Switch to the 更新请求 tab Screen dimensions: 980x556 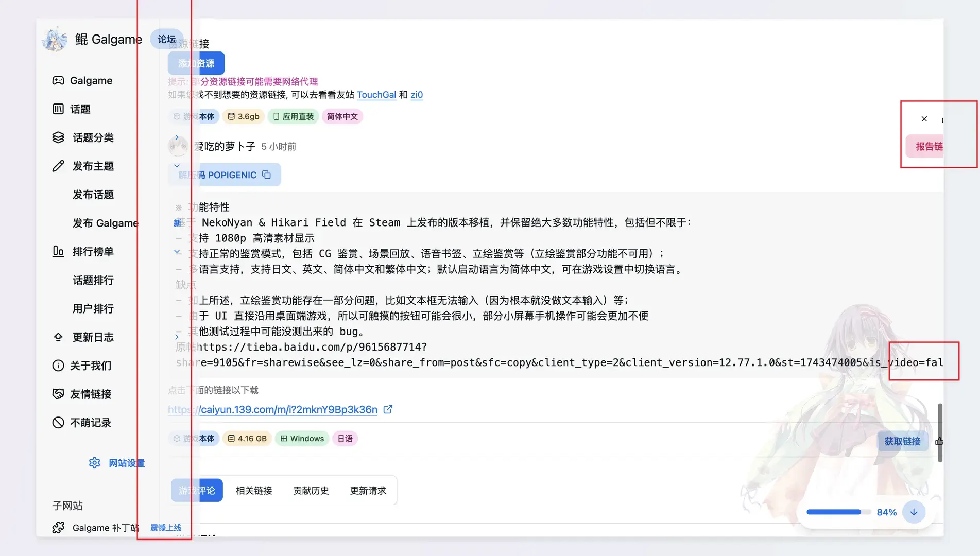(368, 490)
